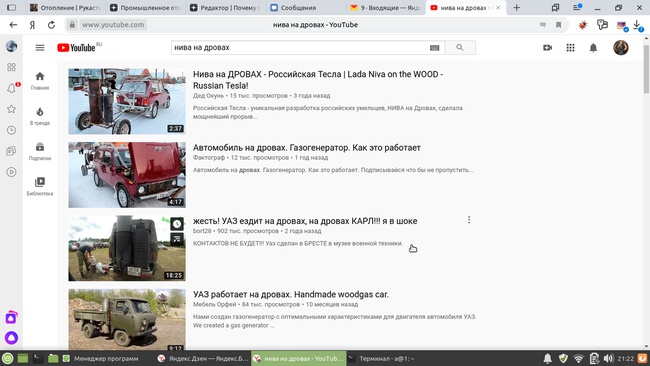Open system volume control

pos(608,359)
